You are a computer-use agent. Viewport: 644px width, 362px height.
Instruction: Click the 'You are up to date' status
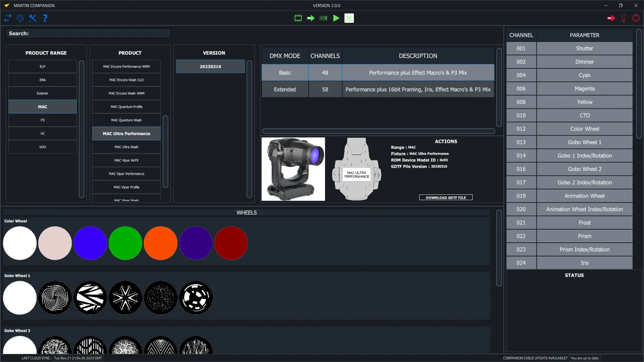click(x=585, y=358)
